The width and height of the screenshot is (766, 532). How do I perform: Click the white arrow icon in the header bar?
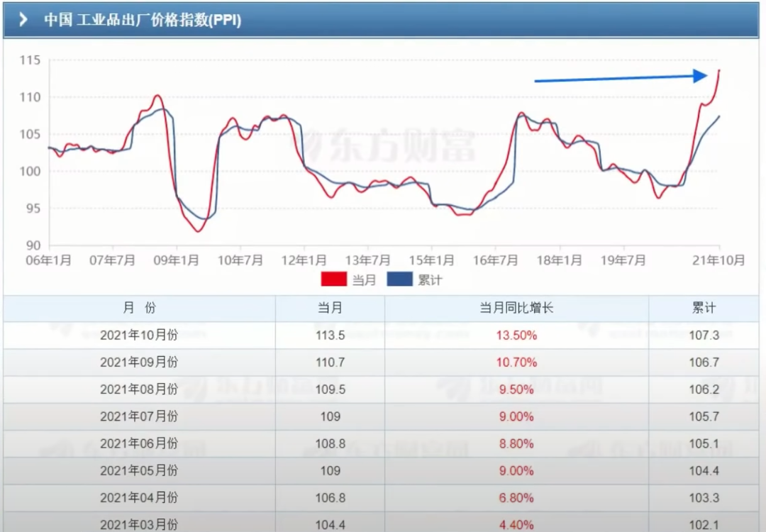point(23,18)
